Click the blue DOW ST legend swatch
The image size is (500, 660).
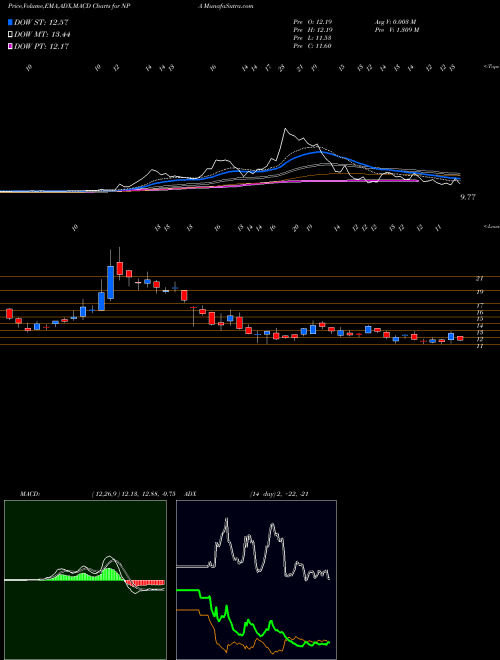pos(11,22)
